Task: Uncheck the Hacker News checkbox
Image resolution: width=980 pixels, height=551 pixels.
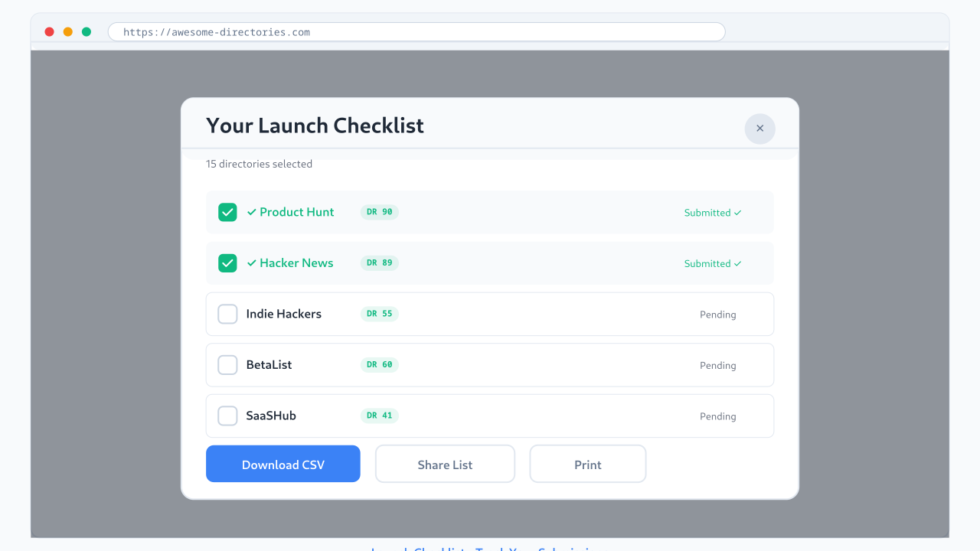Action: [x=227, y=262]
